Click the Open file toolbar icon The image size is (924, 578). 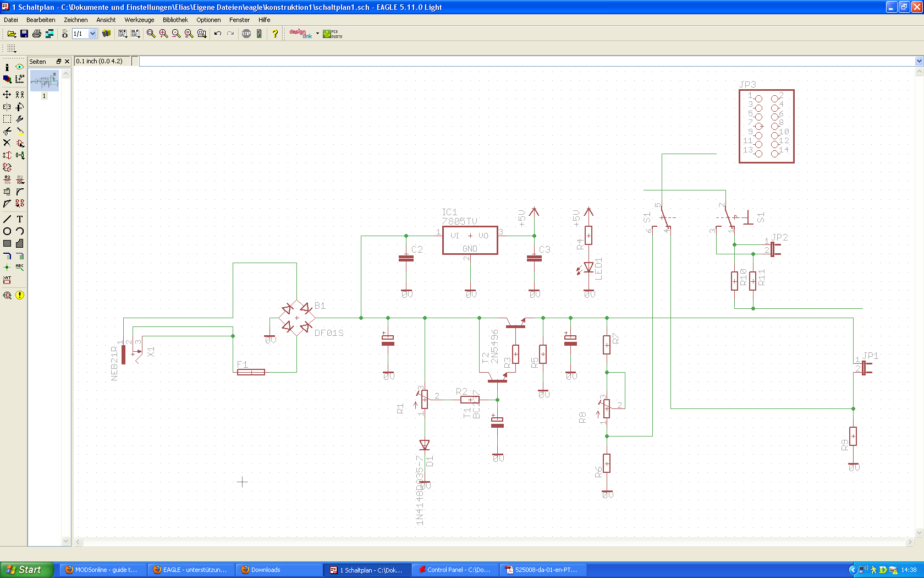(12, 34)
